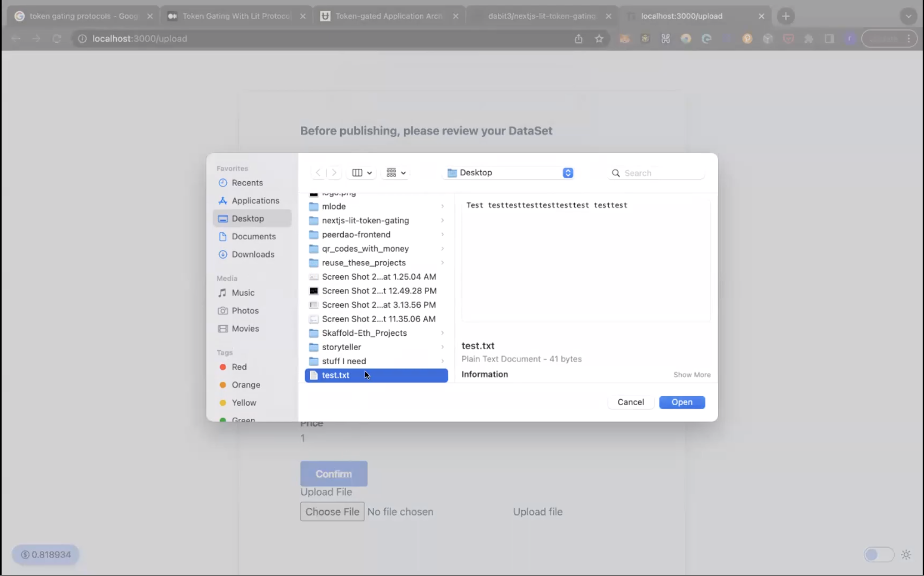This screenshot has height=576, width=924.
Task: Filter by the Red tag
Action: click(x=239, y=367)
